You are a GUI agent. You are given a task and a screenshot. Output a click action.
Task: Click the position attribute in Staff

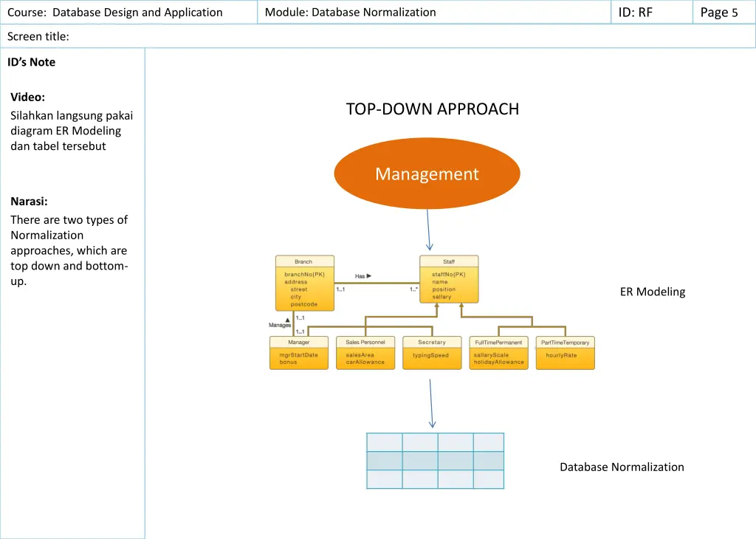point(444,289)
